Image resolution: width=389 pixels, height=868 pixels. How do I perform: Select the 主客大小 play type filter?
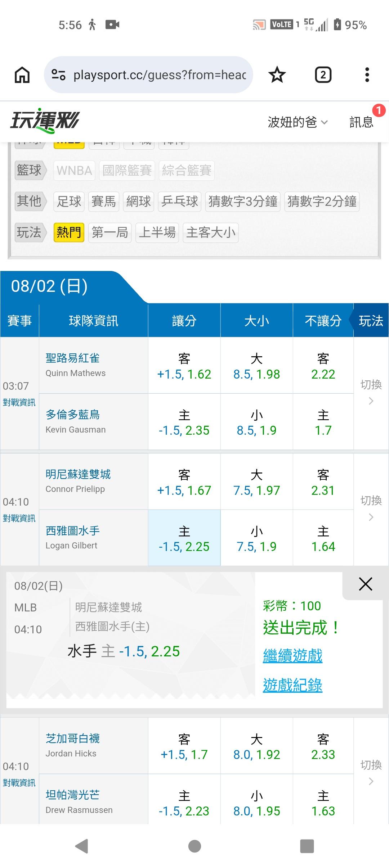coord(211,232)
